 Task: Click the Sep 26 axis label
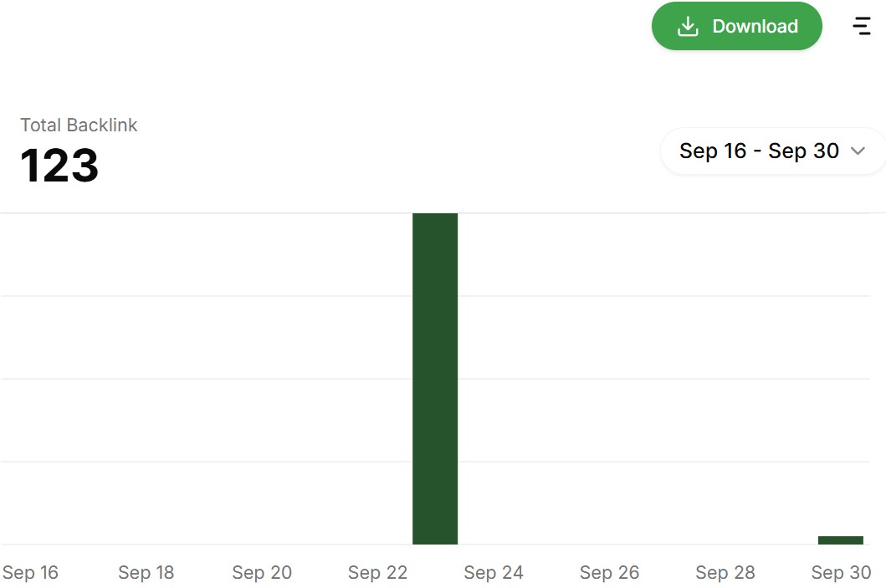click(609, 573)
